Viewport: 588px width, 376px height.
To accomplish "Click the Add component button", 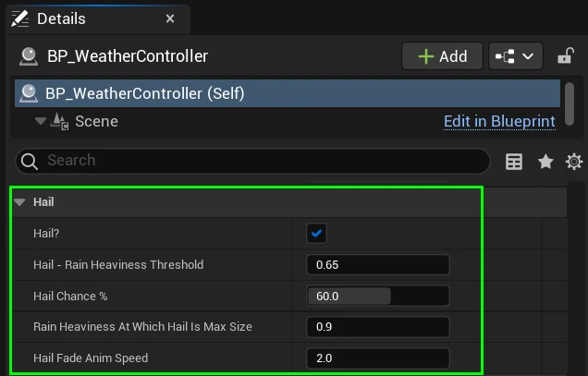I will [x=442, y=56].
